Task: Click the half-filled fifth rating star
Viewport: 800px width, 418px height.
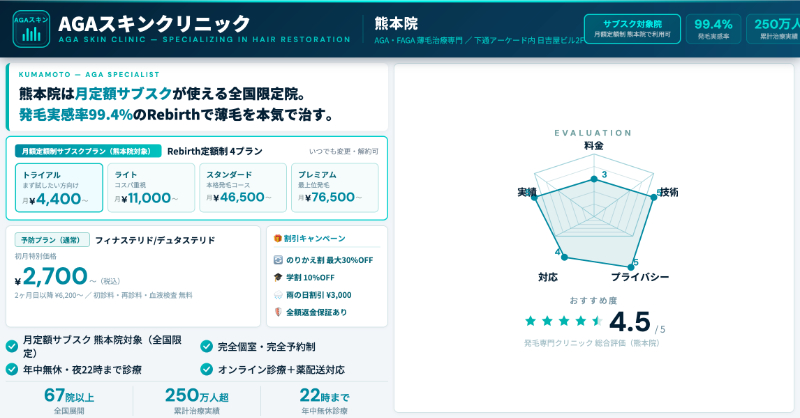Action: pos(599,321)
